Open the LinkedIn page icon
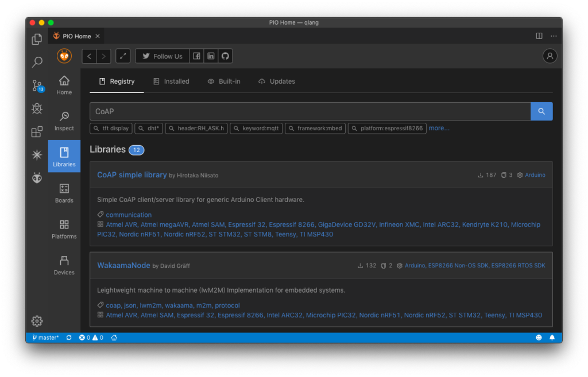The image size is (588, 377). pos(211,56)
